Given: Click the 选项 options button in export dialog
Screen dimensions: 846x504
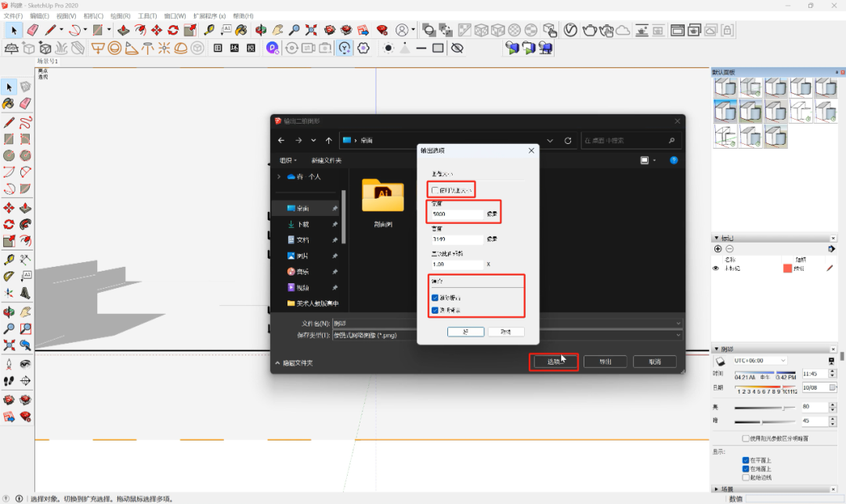Looking at the screenshot, I should point(554,362).
